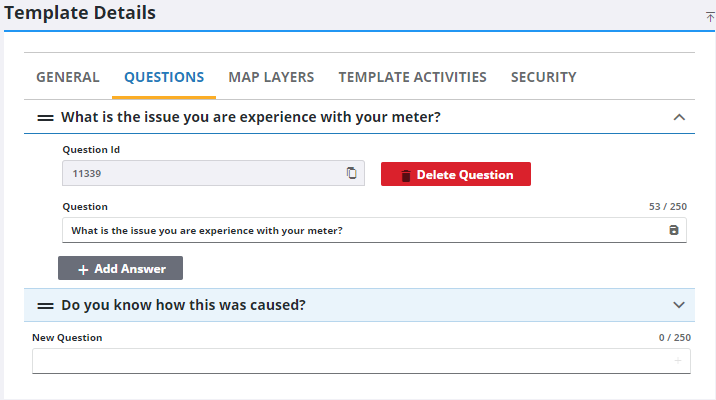Click the Question Id field showing 11339
This screenshot has height=400, width=716.
point(200,173)
